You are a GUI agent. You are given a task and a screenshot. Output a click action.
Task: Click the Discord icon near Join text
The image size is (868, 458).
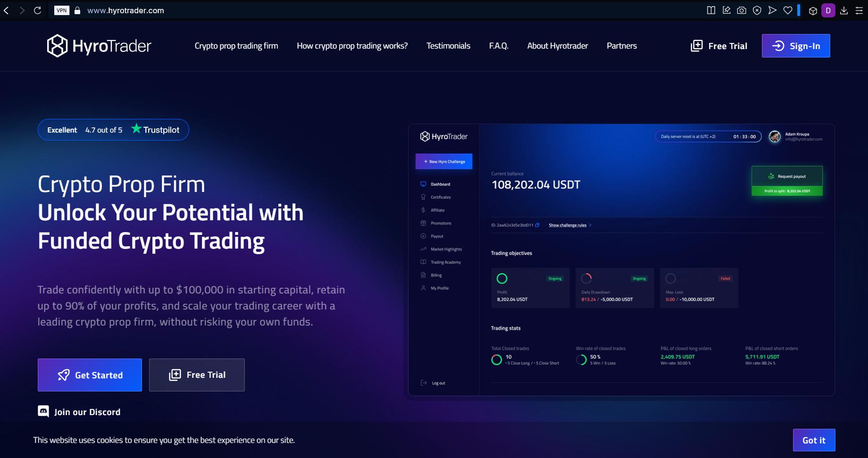pyautogui.click(x=43, y=411)
